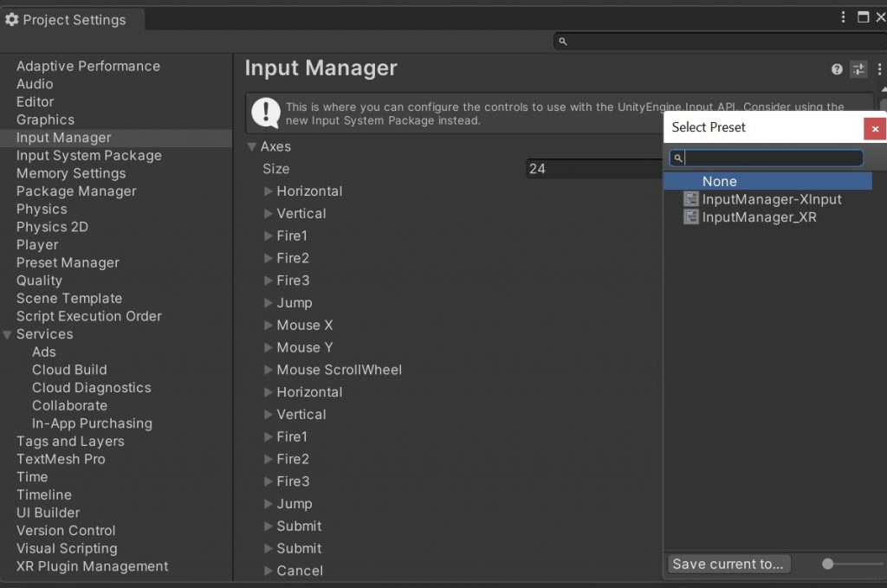Open Adaptive Performance settings
The image size is (887, 588).
(x=88, y=66)
